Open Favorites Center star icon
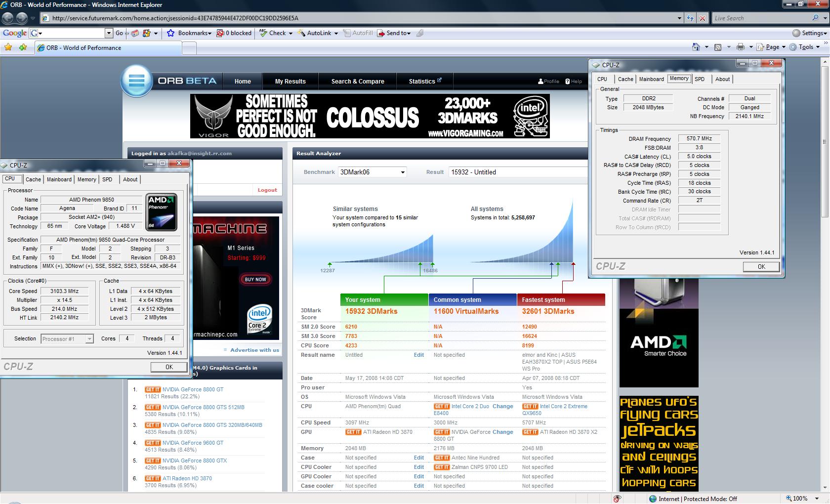The image size is (830, 504). tap(8, 47)
